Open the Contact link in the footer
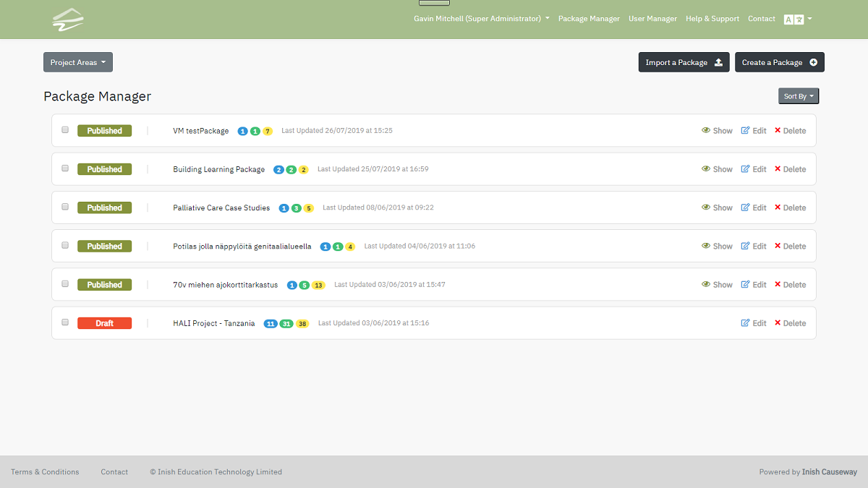This screenshot has height=488, width=868. (x=114, y=472)
